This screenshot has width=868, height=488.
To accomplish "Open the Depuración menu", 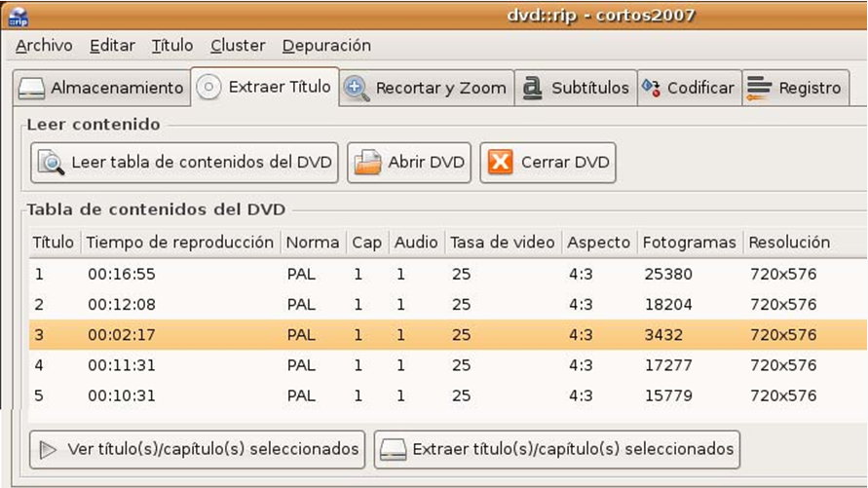I will [326, 46].
